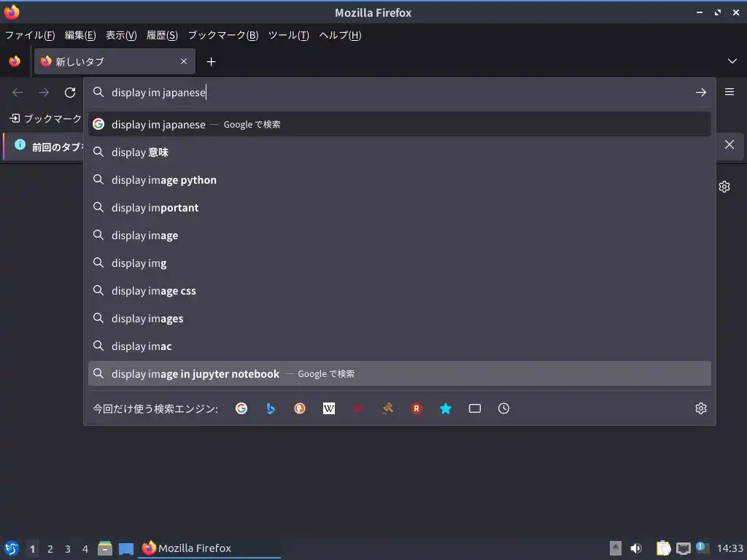
Task: Search bookmarks using the star icon
Action: click(446, 408)
